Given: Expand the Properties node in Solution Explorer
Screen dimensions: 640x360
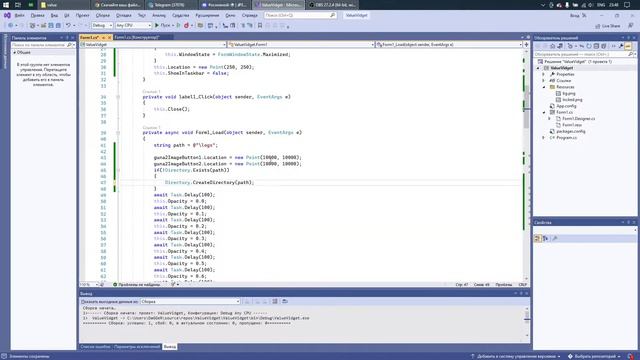Looking at the screenshot, I should tap(543, 74).
